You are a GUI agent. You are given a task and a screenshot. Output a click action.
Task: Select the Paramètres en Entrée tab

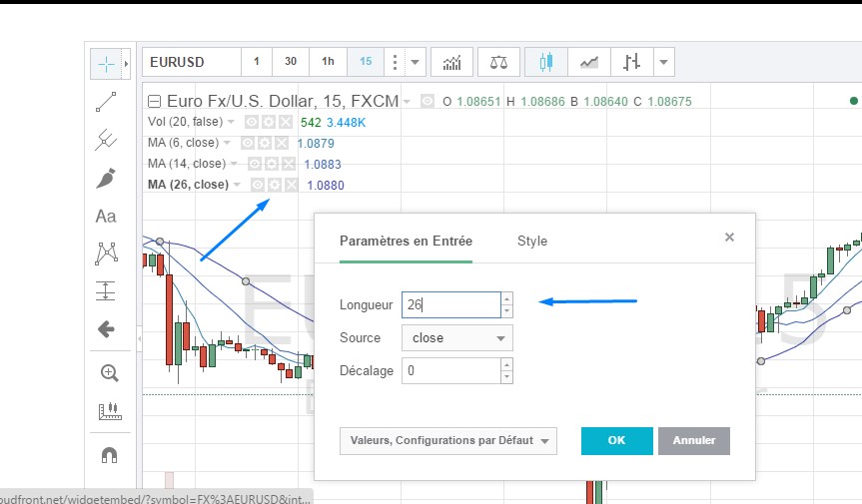406,241
